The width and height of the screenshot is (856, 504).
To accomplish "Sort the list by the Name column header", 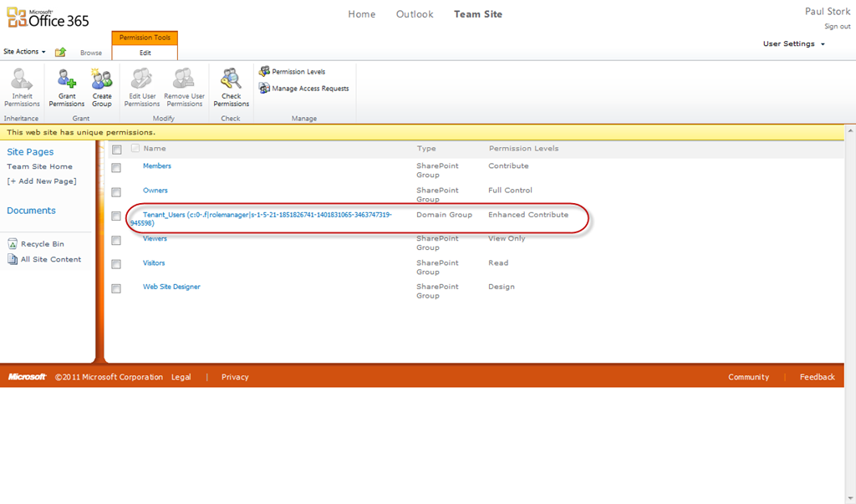I will (x=155, y=149).
